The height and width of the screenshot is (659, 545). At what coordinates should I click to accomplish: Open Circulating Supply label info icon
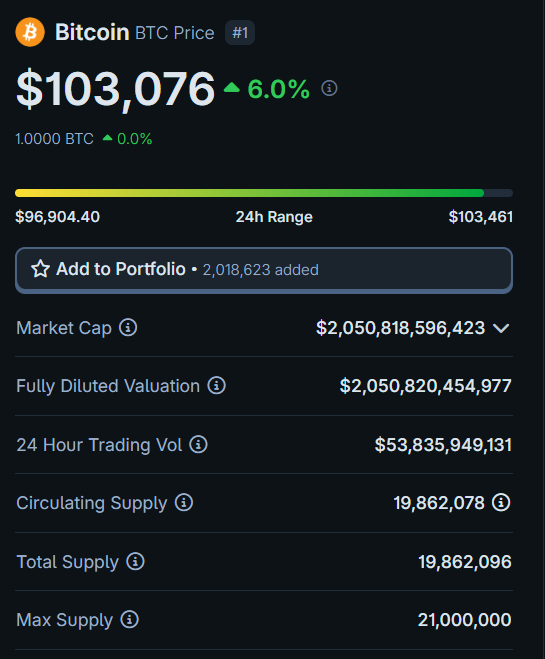coord(184,502)
